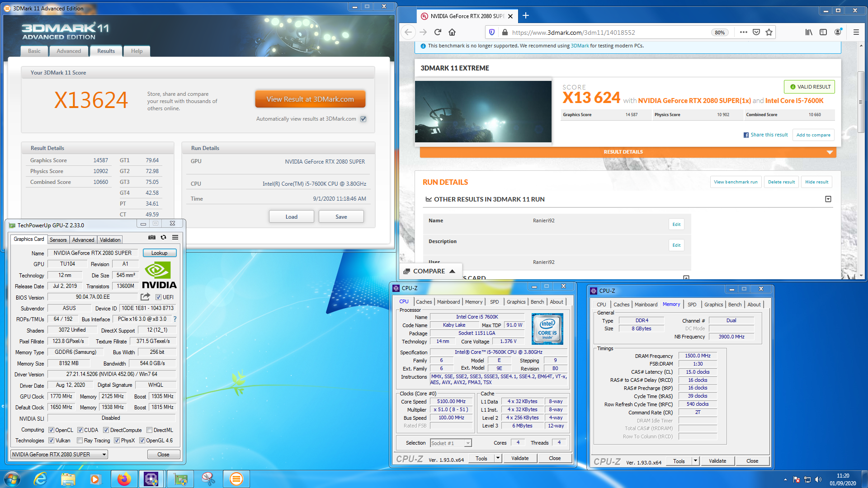868x488 pixels.
Task: Click bus interface question mark icon
Action: pos(175,319)
